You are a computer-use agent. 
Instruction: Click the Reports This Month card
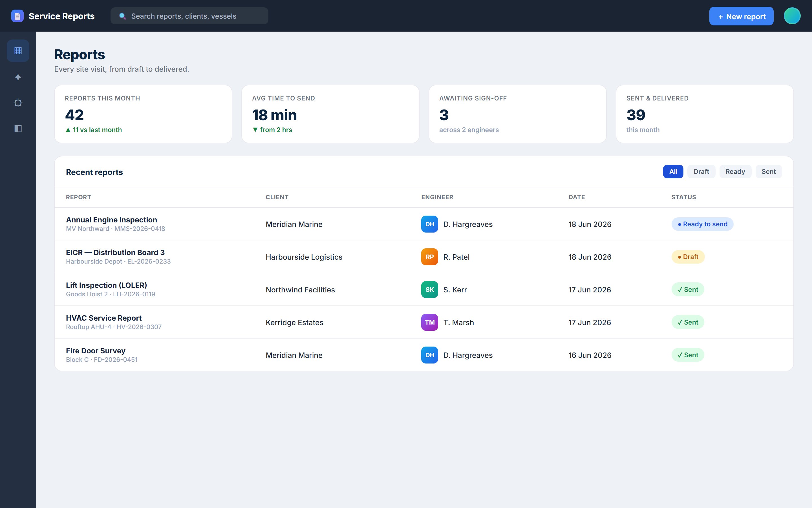[143, 114]
